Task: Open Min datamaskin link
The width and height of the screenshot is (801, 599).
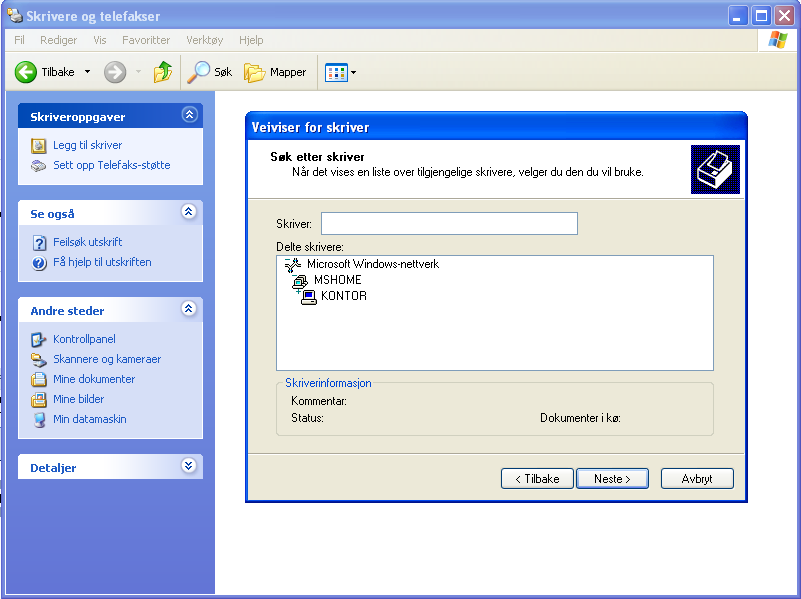Action: click(89, 419)
